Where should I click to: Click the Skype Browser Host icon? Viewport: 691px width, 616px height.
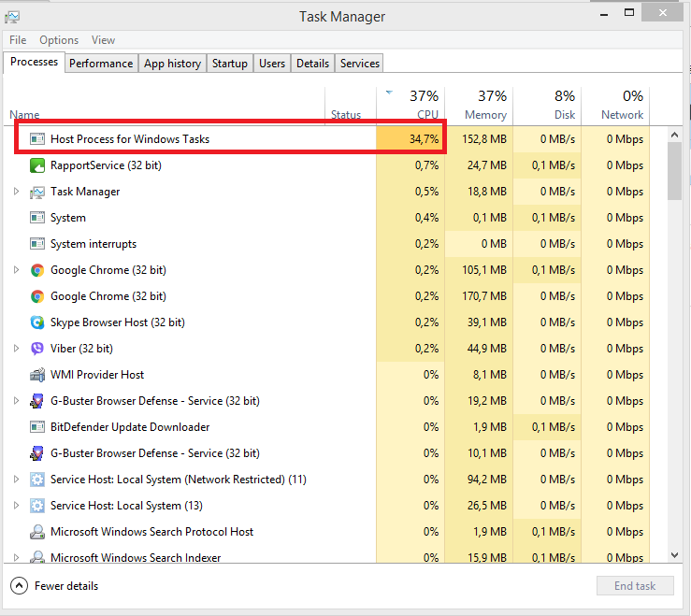[37, 322]
